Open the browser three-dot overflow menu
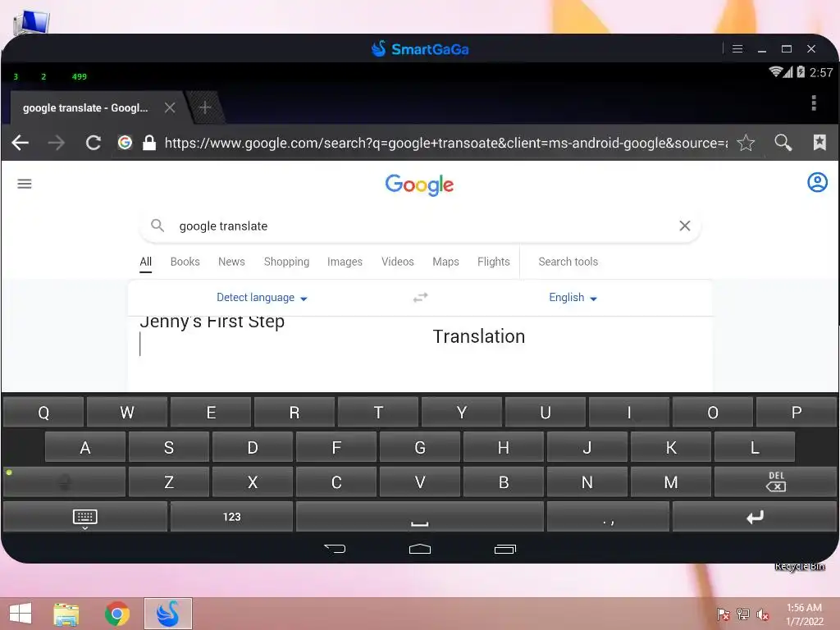The width and height of the screenshot is (840, 630). 814,103
